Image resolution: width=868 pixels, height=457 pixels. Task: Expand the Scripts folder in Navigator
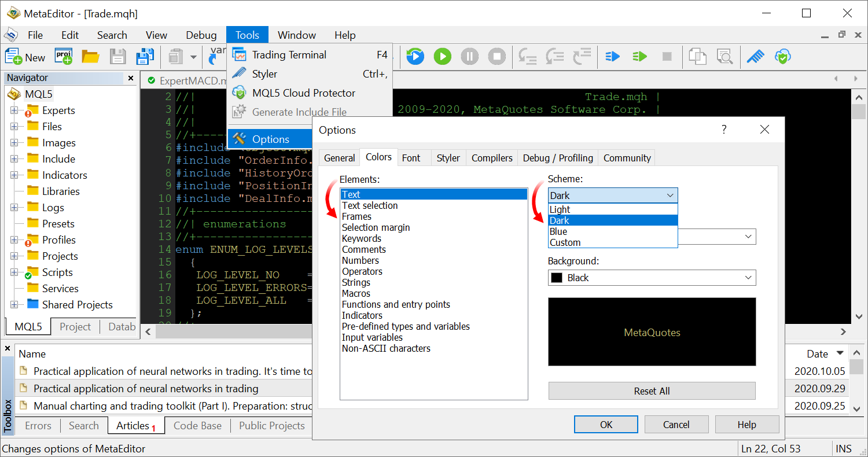(x=14, y=272)
